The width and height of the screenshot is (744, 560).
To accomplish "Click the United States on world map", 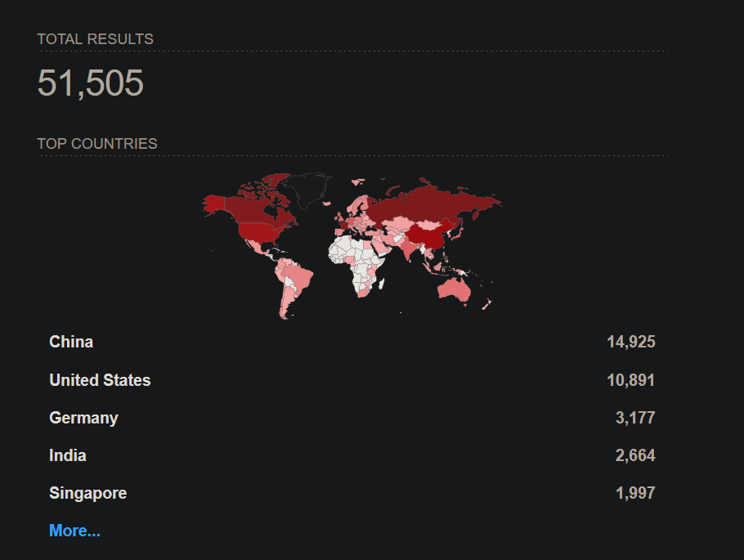I will point(258,232).
